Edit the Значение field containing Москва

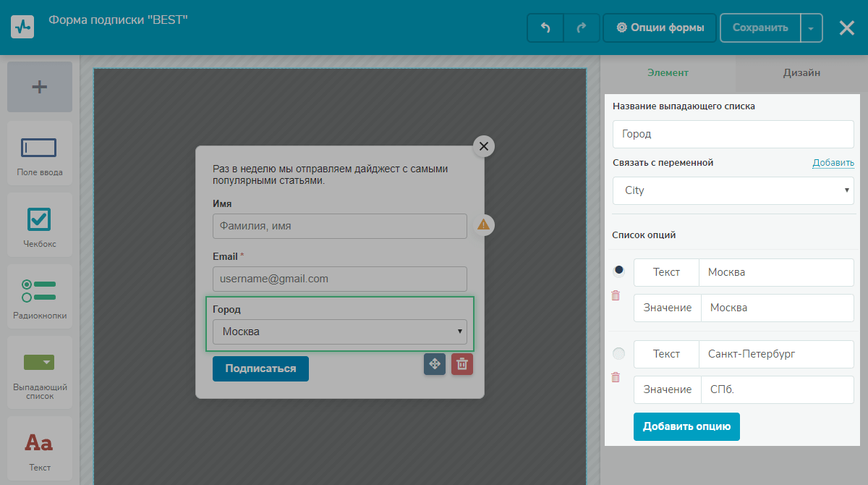coord(778,308)
